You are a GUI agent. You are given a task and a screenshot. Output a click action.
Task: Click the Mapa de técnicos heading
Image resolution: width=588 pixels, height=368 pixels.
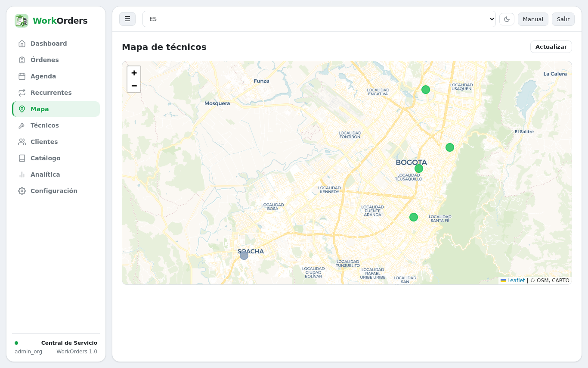click(164, 47)
